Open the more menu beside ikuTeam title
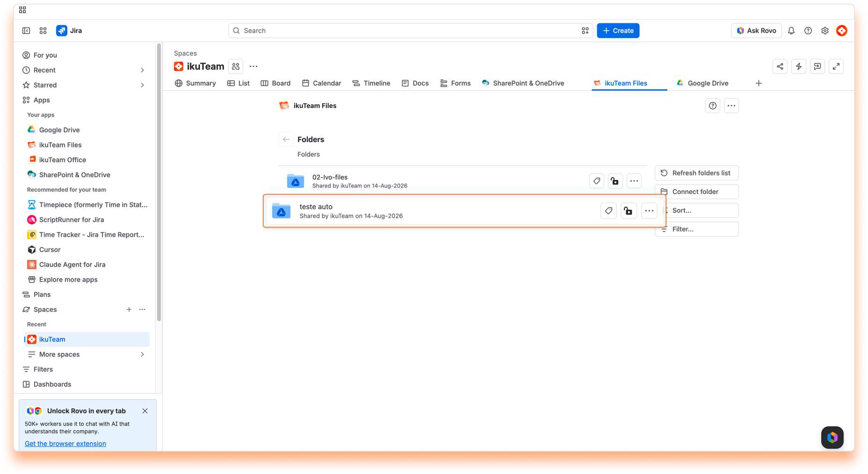Viewport: 868px width, 474px height. [x=253, y=66]
